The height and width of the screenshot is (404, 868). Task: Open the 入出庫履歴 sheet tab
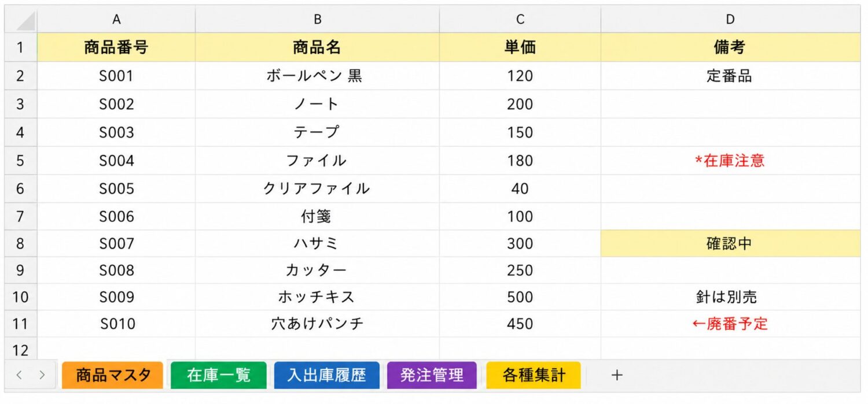327,375
